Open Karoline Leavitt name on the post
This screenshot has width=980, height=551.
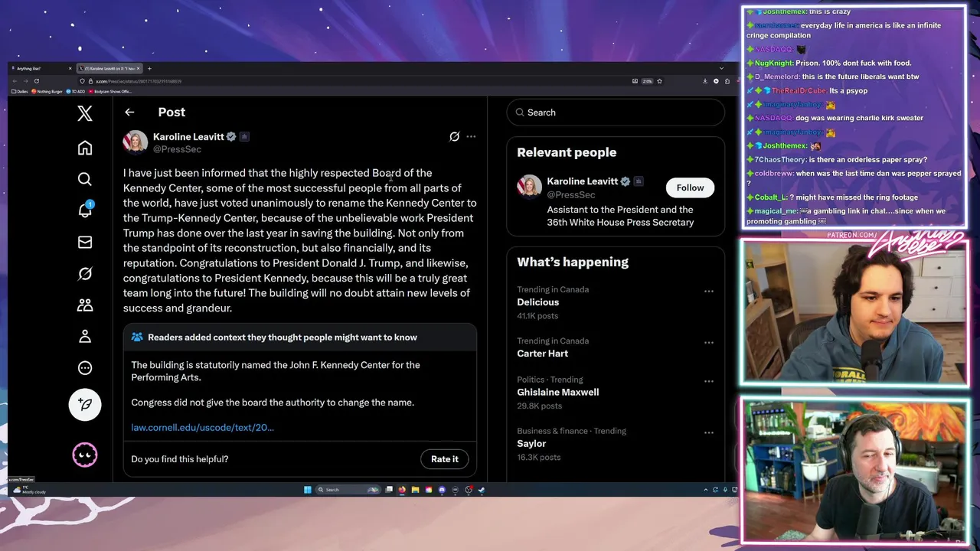click(188, 136)
